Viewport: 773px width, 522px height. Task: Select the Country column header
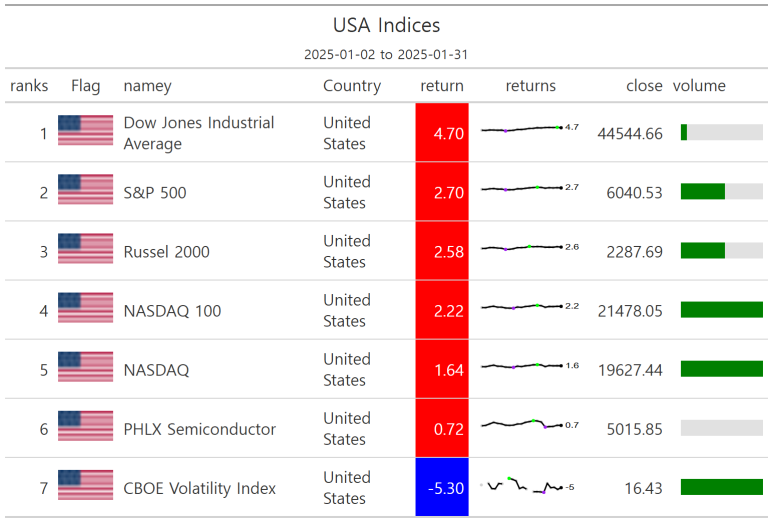coord(352,86)
